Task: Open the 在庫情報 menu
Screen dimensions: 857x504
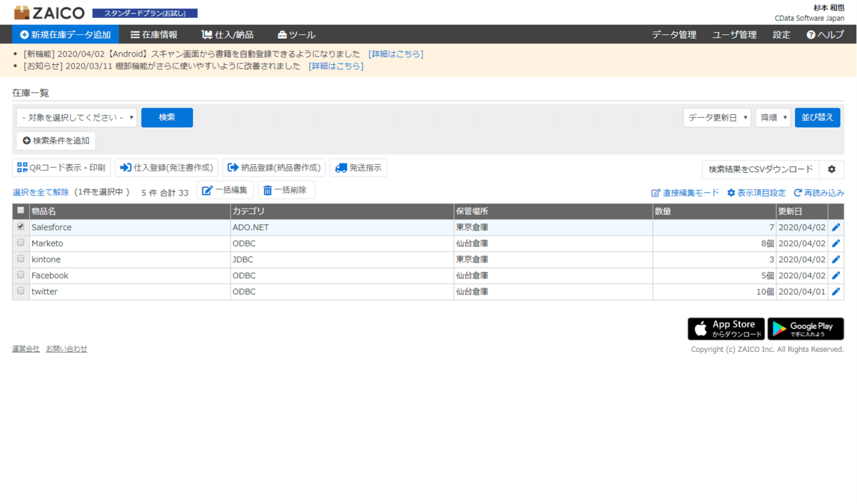Action: coord(154,34)
